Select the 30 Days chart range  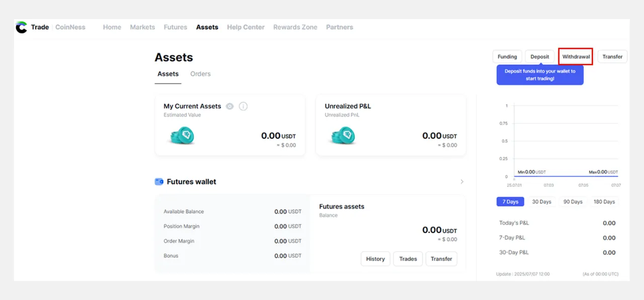tap(541, 202)
